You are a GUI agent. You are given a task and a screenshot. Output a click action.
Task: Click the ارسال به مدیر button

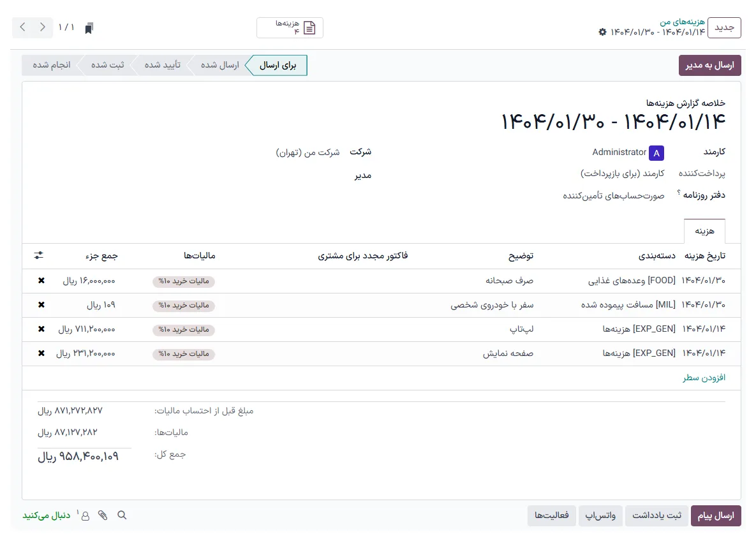click(x=709, y=66)
